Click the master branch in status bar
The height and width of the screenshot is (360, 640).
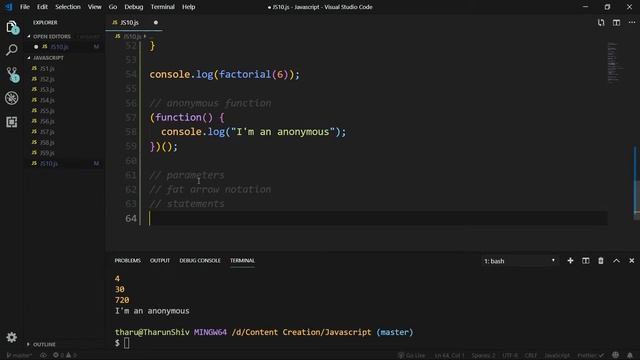point(19,356)
